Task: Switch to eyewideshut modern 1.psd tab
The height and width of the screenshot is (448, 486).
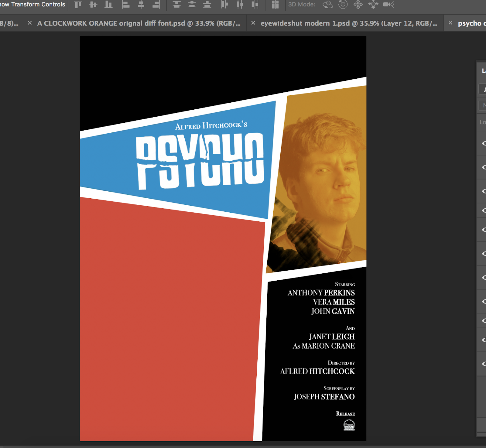Action: [349, 23]
